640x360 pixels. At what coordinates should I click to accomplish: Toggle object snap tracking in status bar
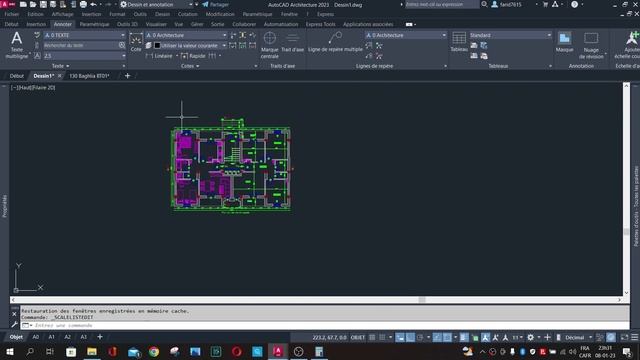[x=437, y=337]
